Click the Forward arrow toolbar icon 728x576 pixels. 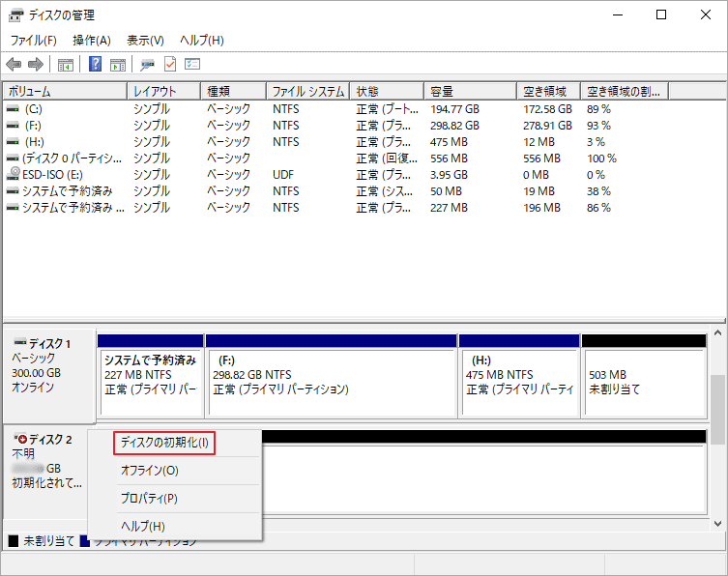click(x=36, y=64)
